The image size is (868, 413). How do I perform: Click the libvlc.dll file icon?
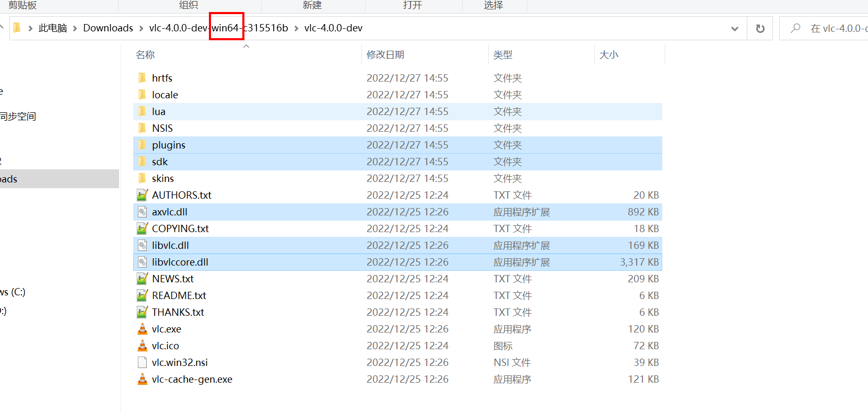pos(142,245)
